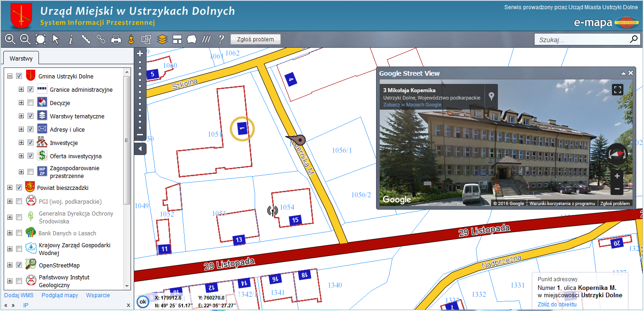Zoom the map to full extent
Image resolution: width=644 pixels, height=311 pixels.
tap(40, 39)
